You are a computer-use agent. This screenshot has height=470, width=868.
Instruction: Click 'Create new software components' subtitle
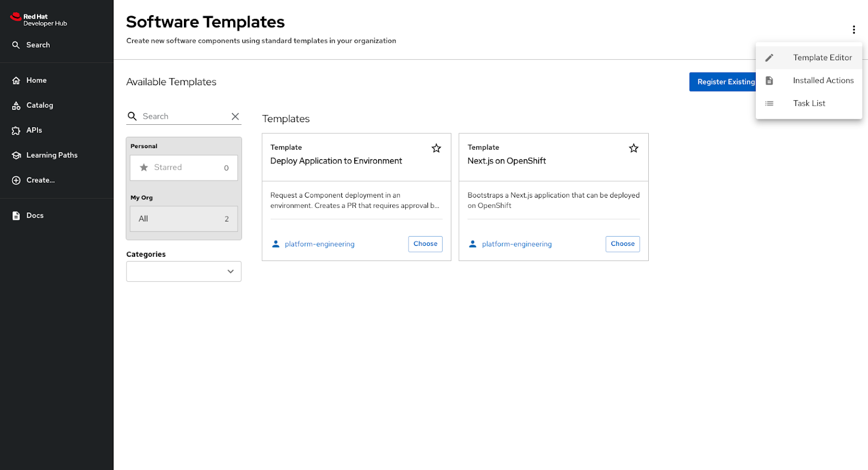(x=261, y=41)
